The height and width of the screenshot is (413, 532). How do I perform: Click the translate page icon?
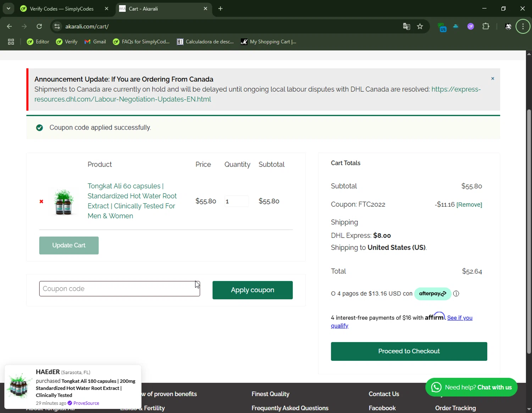tap(406, 26)
